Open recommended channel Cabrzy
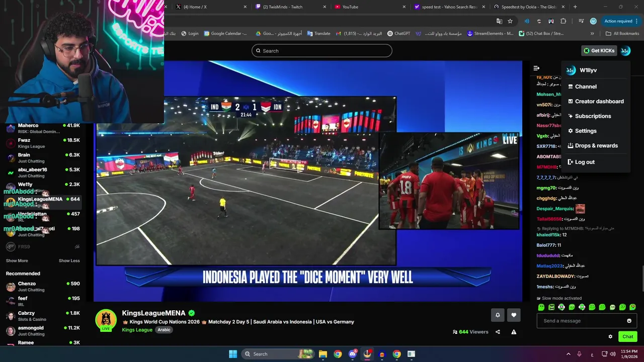 click(43, 316)
